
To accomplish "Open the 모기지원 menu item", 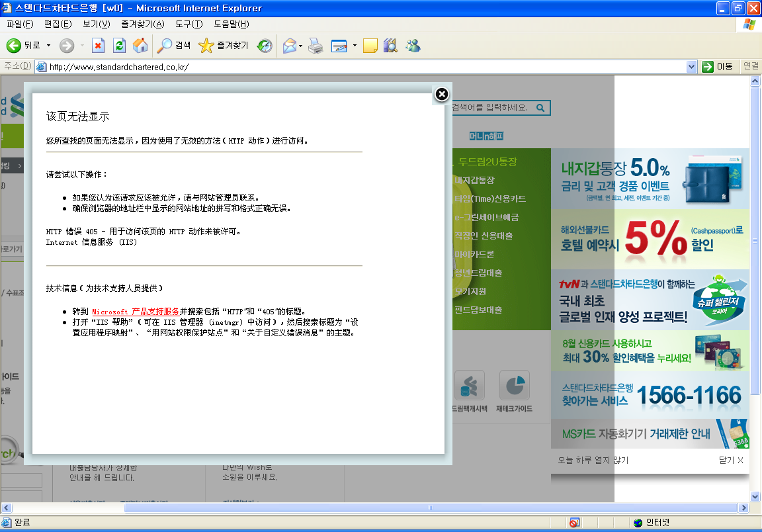I will (x=470, y=291).
